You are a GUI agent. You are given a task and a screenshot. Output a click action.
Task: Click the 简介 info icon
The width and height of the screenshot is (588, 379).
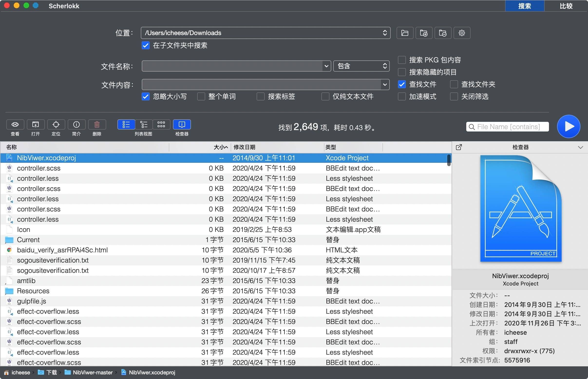pyautogui.click(x=76, y=124)
